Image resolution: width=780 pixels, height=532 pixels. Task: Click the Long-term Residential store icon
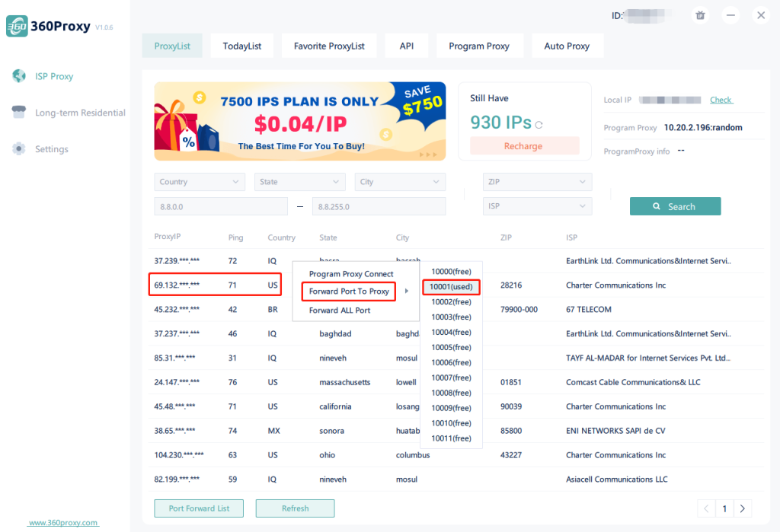point(19,113)
